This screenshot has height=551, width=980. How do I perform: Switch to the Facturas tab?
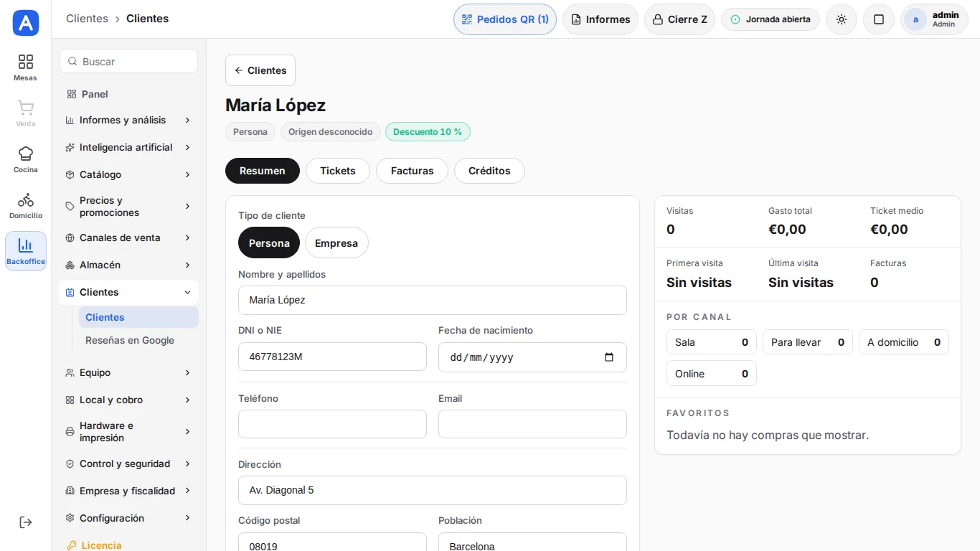pyautogui.click(x=412, y=171)
